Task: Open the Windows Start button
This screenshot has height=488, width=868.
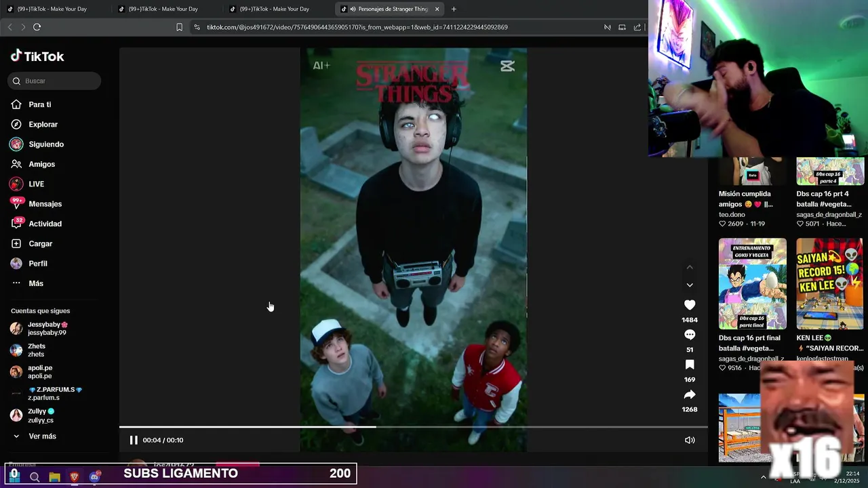Action: (x=14, y=476)
